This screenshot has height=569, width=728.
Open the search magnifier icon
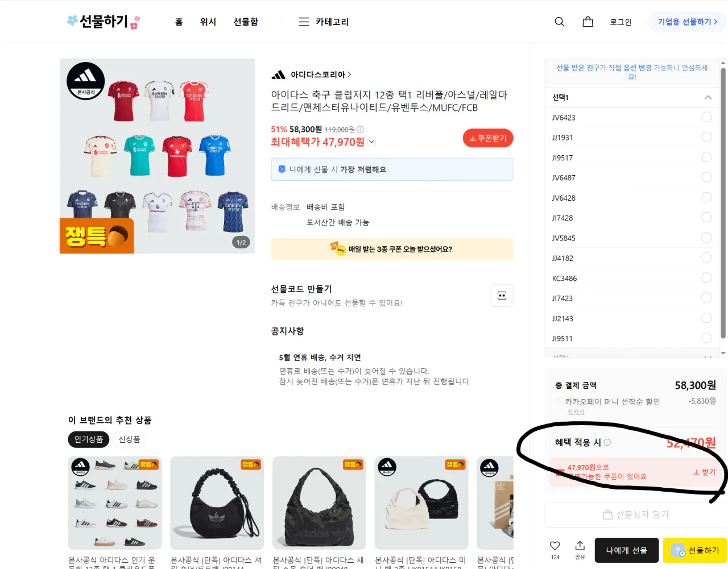560,22
